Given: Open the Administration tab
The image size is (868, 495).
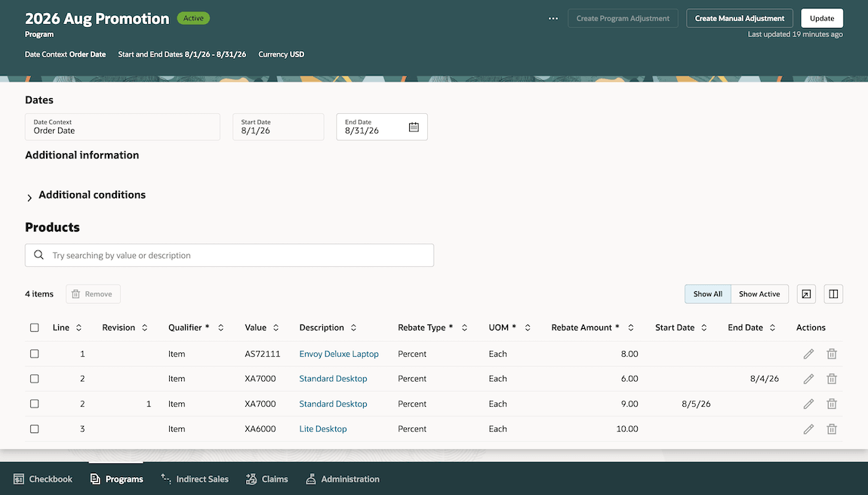Looking at the screenshot, I should point(343,479).
